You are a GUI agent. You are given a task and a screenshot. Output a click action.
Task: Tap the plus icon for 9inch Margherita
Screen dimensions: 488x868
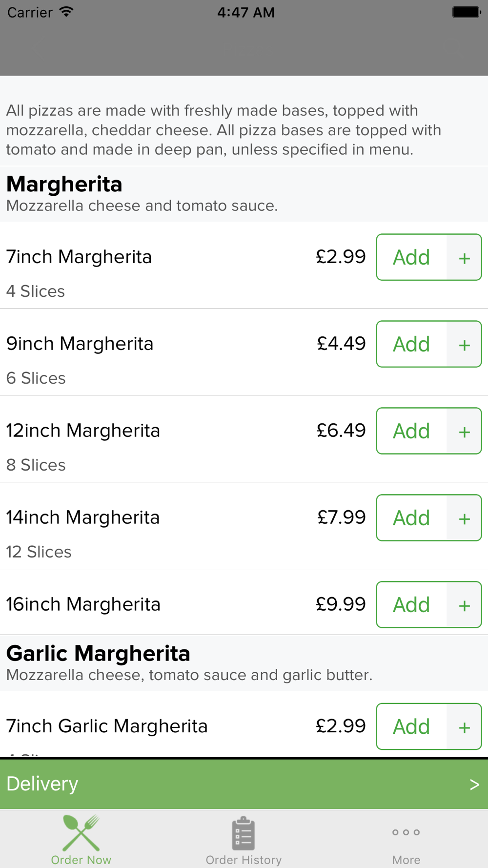[464, 344]
